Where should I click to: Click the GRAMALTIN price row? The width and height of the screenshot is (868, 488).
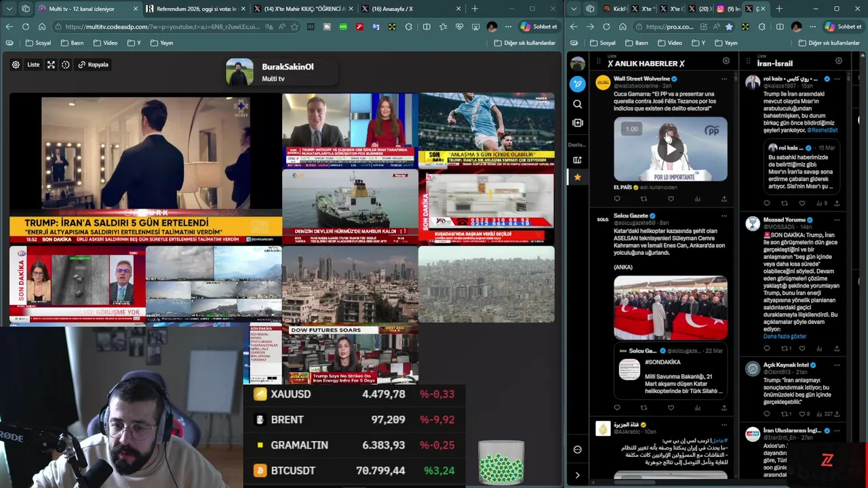(x=354, y=445)
